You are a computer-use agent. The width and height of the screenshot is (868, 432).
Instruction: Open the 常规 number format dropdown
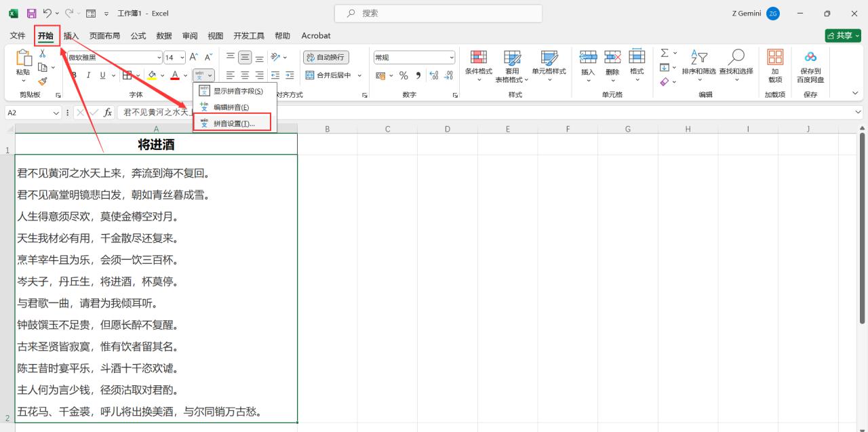point(451,58)
